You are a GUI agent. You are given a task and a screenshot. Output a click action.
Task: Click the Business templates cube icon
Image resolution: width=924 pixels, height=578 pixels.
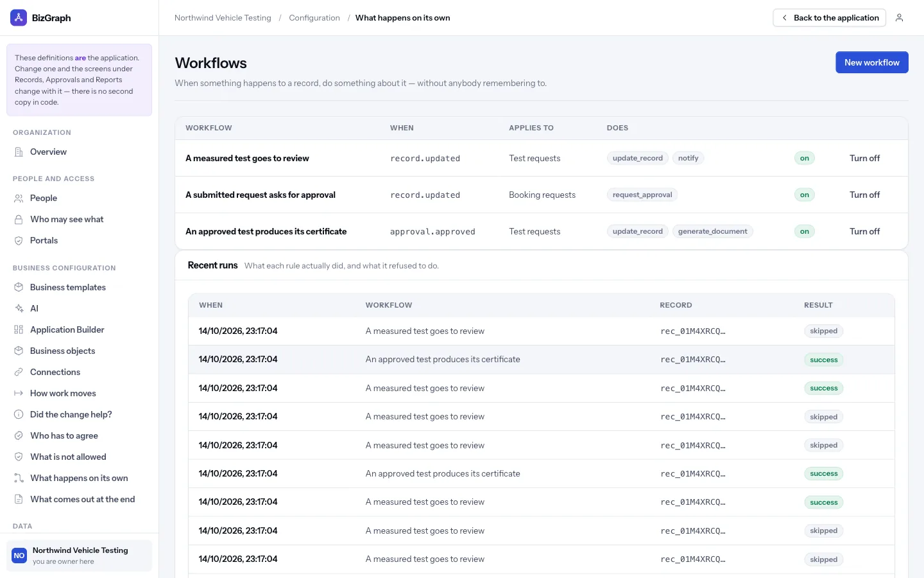pyautogui.click(x=19, y=288)
